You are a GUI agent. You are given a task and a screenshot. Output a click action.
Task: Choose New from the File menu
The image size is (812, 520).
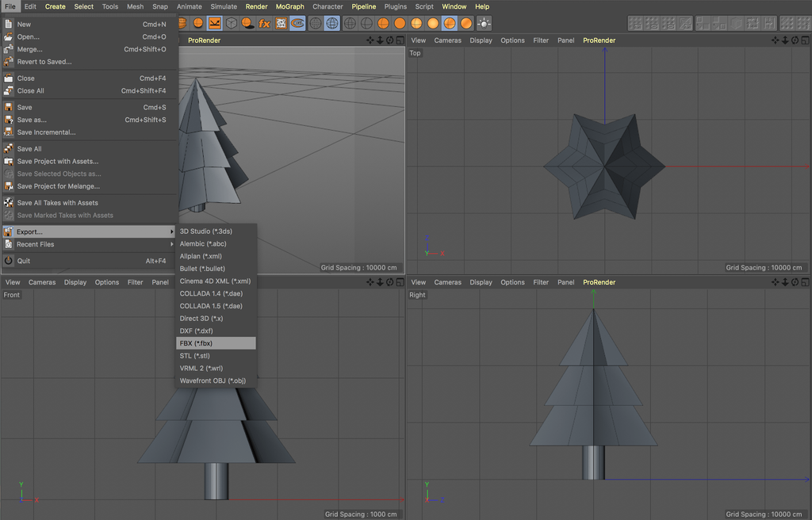(x=90, y=25)
